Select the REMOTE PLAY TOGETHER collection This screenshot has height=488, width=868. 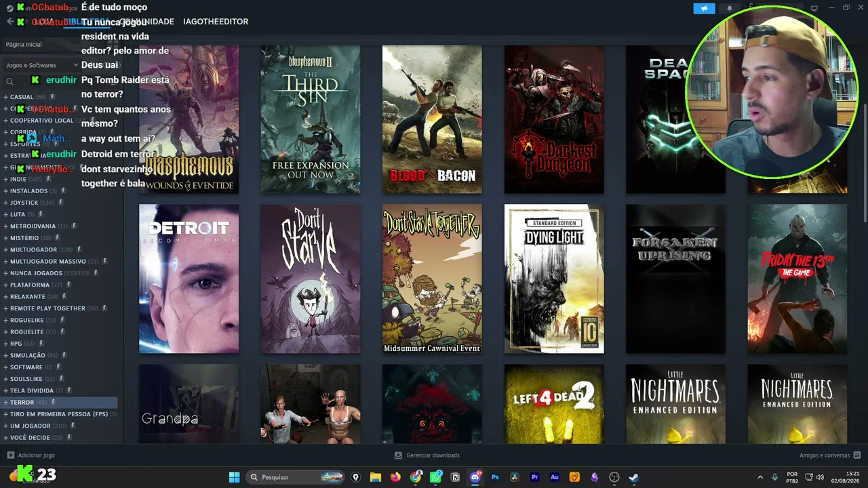60,308
